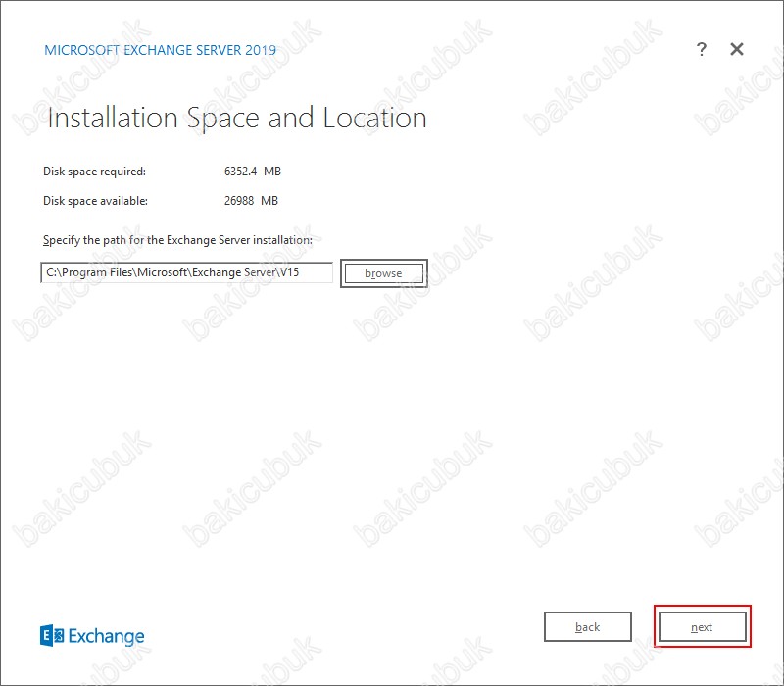The width and height of the screenshot is (784, 686).
Task: Click the Installation Space and Location heading
Action: [x=237, y=119]
